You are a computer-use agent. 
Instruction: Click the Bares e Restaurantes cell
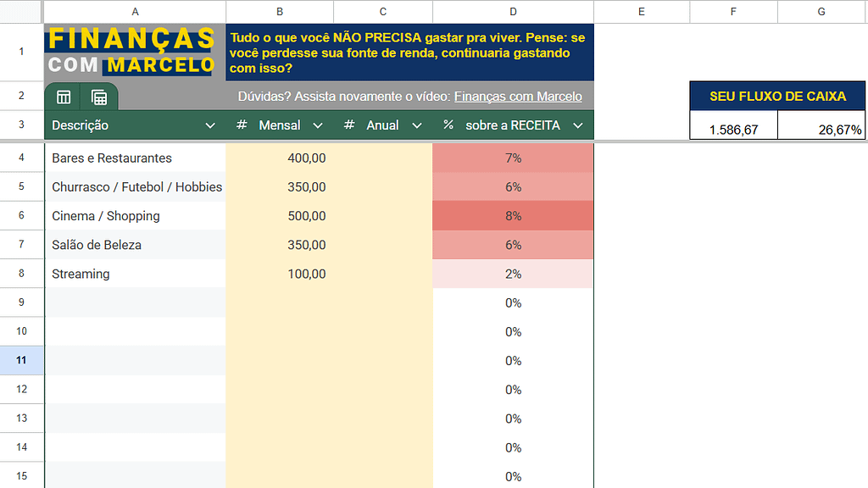coord(135,158)
